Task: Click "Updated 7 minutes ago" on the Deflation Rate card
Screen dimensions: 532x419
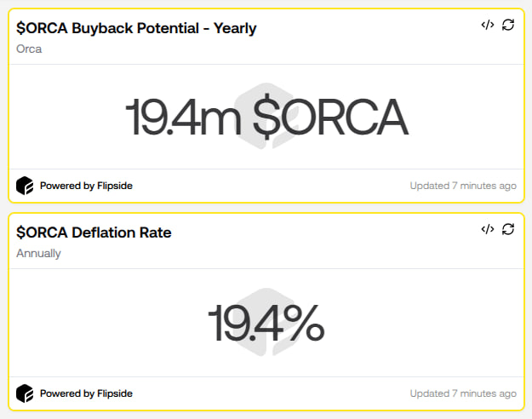Action: [462, 393]
